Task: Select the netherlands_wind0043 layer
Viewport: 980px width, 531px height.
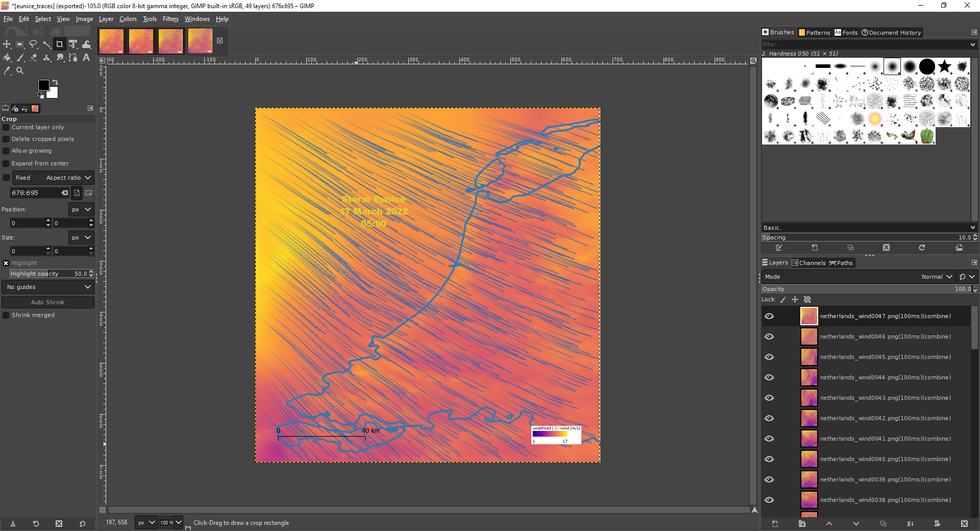Action: (885, 398)
